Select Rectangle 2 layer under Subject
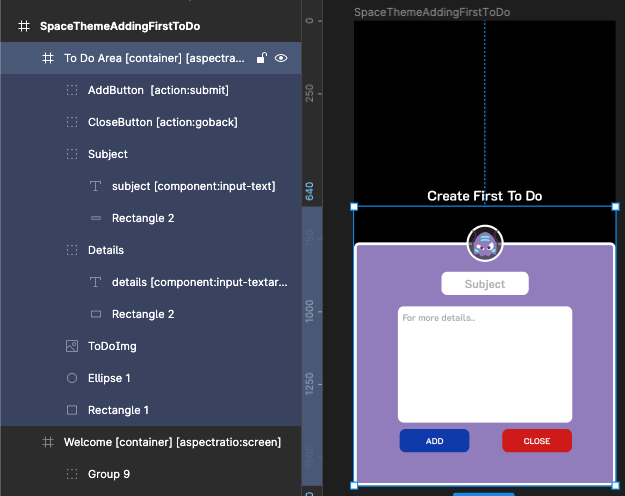Image resolution: width=625 pixels, height=496 pixels. (151, 218)
